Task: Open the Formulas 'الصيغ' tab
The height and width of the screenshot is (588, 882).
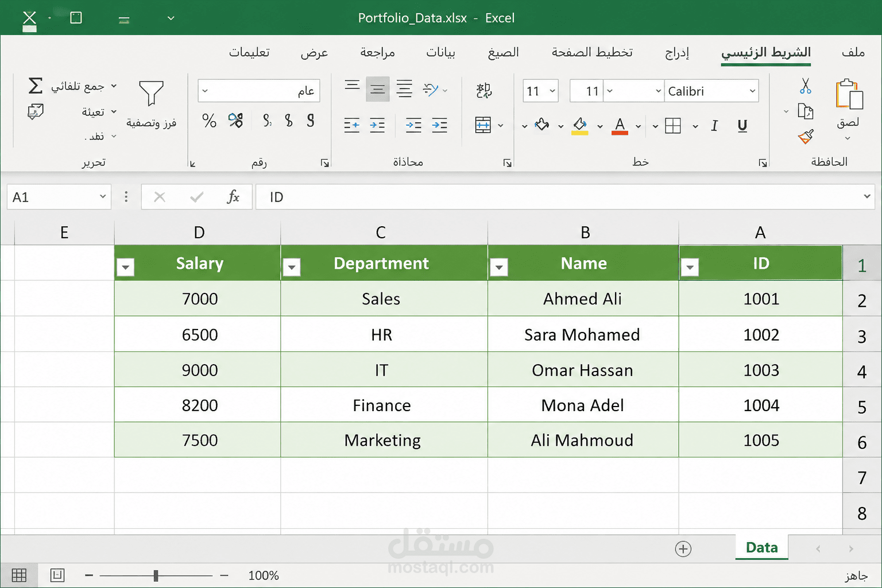Action: tap(503, 52)
